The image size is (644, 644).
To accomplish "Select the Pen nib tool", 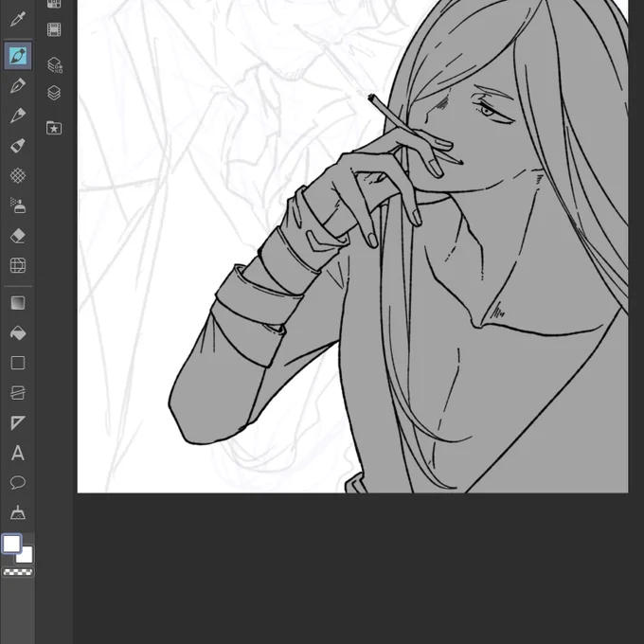I will coord(18,85).
